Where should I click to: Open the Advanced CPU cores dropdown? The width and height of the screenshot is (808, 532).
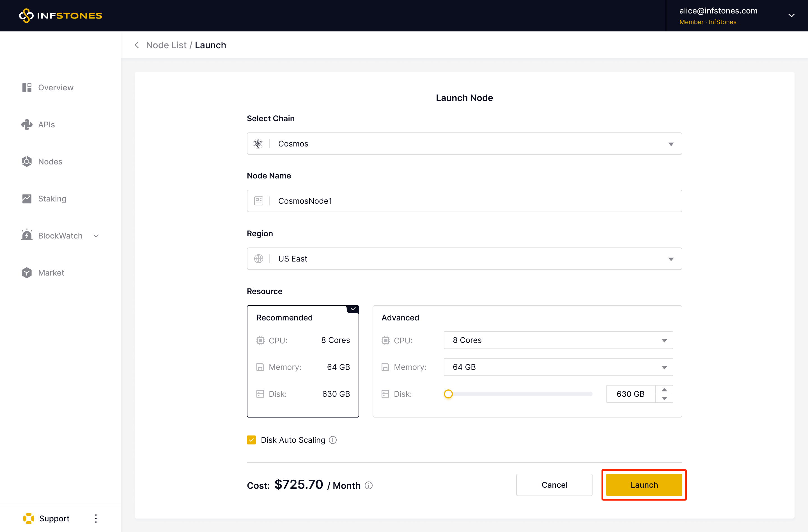558,340
